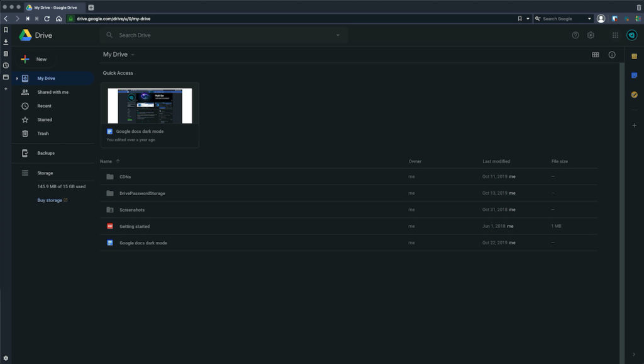Open the History panel in the browser sidebar
The image size is (644, 364).
click(6, 65)
